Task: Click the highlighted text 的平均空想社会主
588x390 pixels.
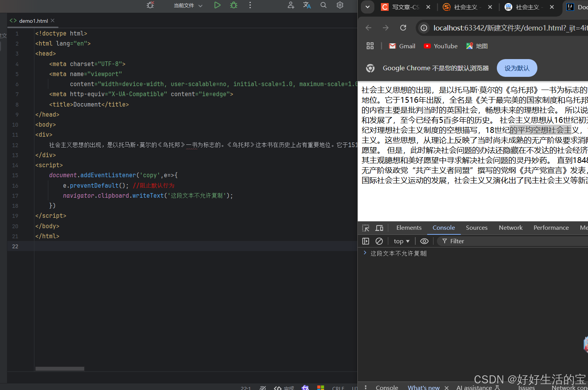Action: click(x=540, y=130)
